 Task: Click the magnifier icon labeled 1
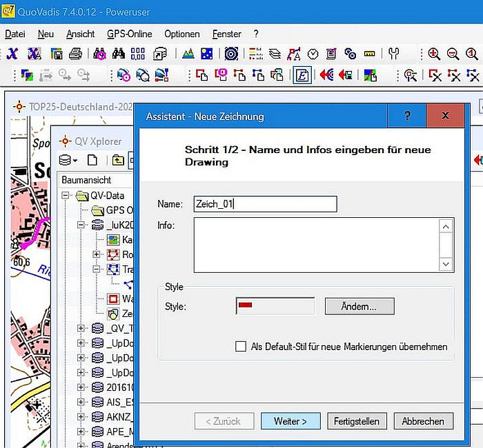click(472, 54)
